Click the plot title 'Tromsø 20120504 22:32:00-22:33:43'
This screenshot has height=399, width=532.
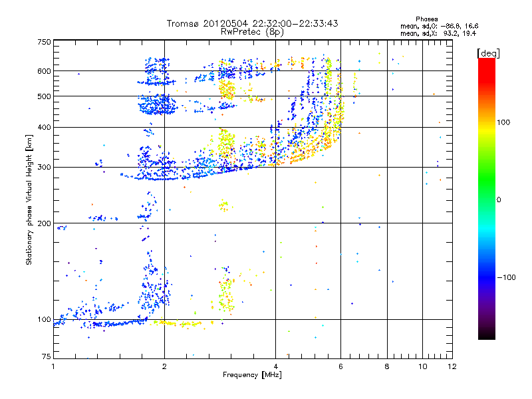pyautogui.click(x=252, y=23)
